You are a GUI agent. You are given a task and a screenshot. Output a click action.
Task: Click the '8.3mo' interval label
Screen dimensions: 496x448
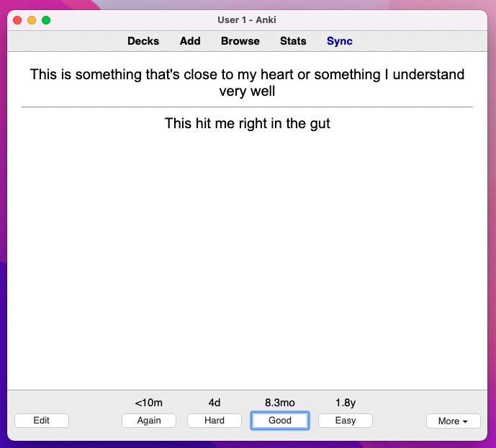(280, 403)
